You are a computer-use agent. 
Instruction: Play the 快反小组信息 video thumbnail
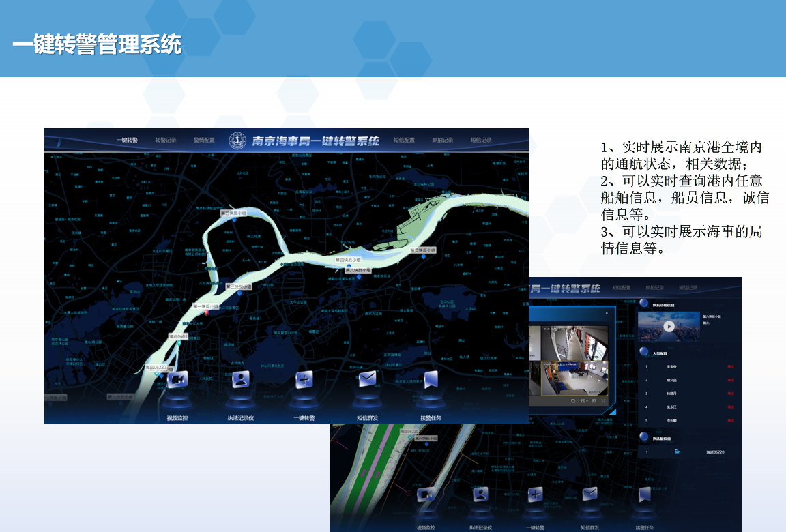(x=669, y=326)
